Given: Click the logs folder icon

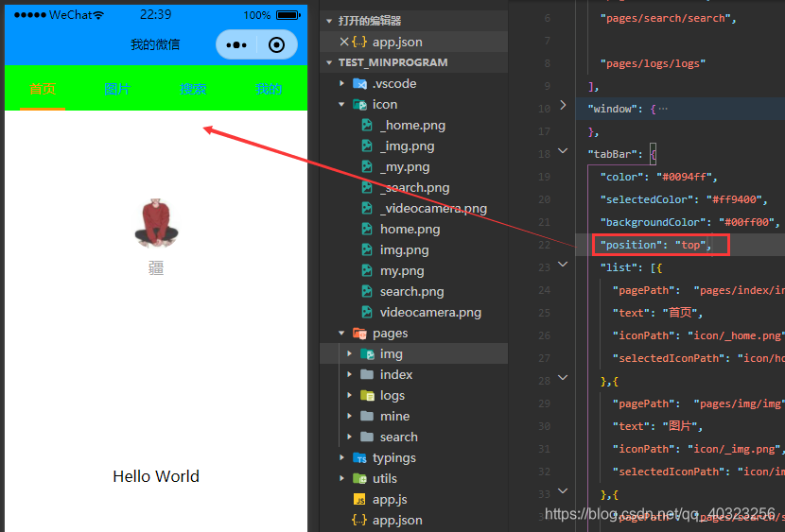Looking at the screenshot, I should [x=367, y=396].
